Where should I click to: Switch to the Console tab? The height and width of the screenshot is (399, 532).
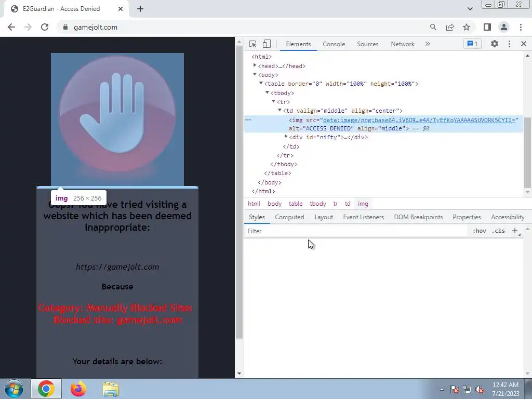tap(334, 44)
